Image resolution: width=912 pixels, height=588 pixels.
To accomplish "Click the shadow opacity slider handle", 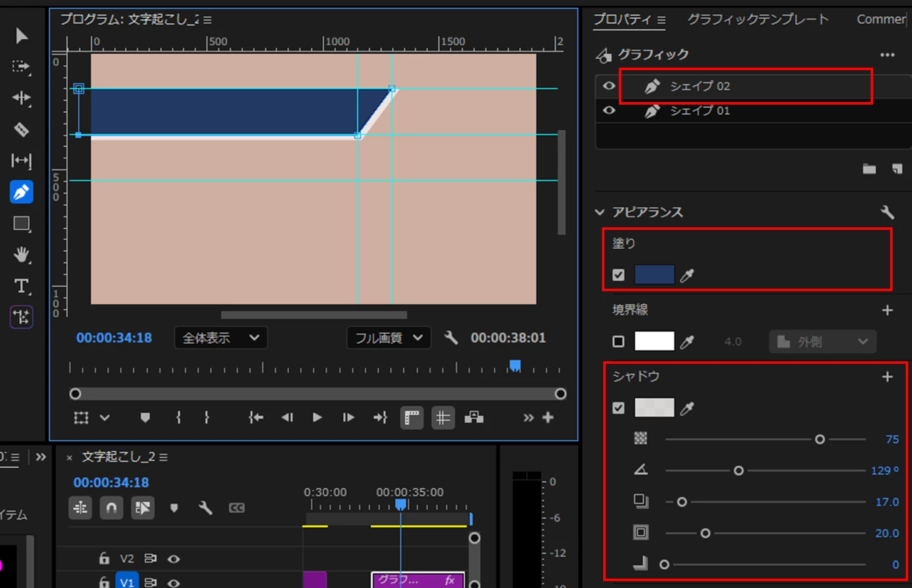I will [x=820, y=440].
